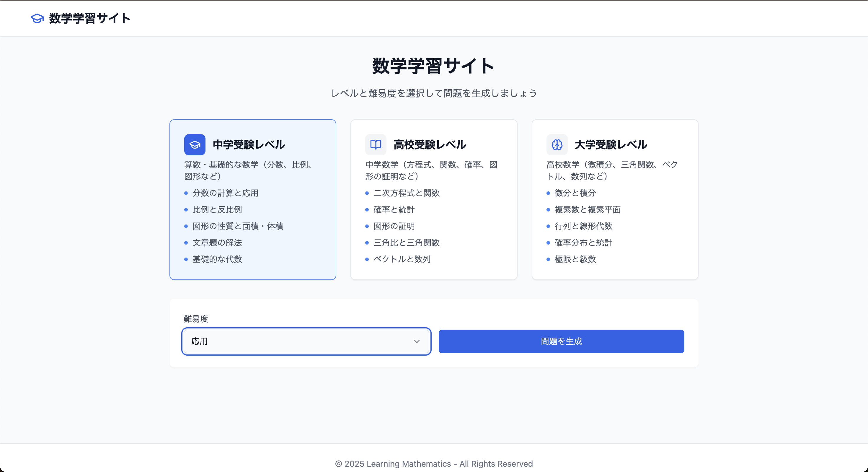The image size is (868, 472).
Task: Select the graduation cap icon on 中学受験レベル card
Action: click(x=195, y=144)
